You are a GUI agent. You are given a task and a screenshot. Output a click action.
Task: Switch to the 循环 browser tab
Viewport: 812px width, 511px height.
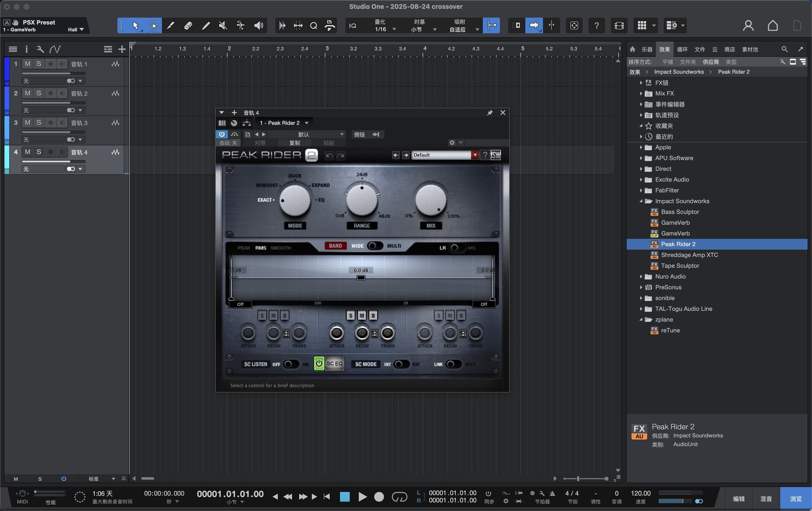click(682, 49)
